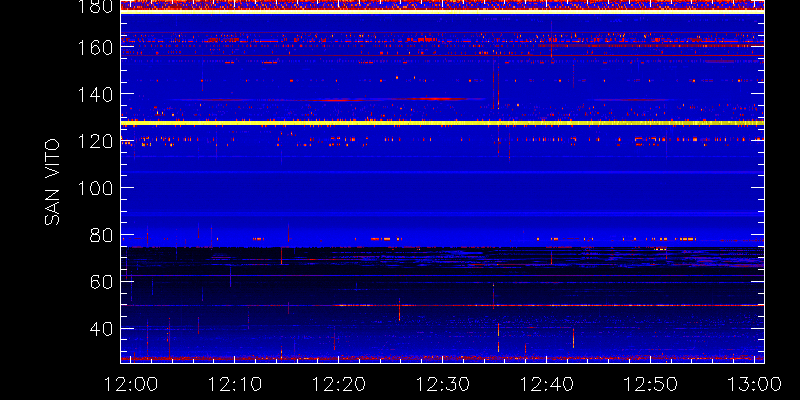Click the 120 frequency axis label
The height and width of the screenshot is (400, 800).
pos(94,141)
